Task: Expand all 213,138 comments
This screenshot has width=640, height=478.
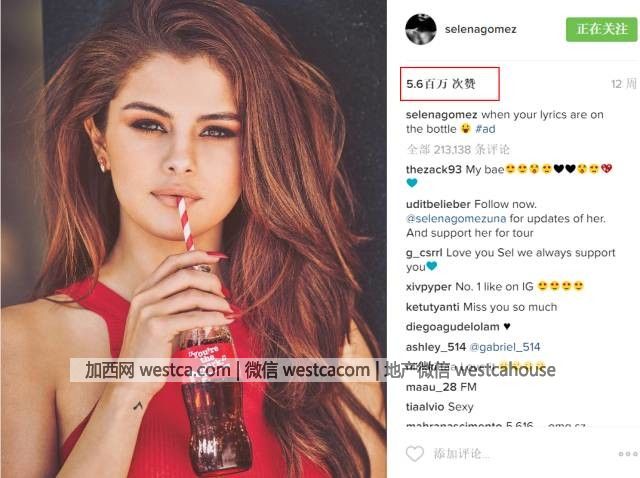Action: pos(458,149)
